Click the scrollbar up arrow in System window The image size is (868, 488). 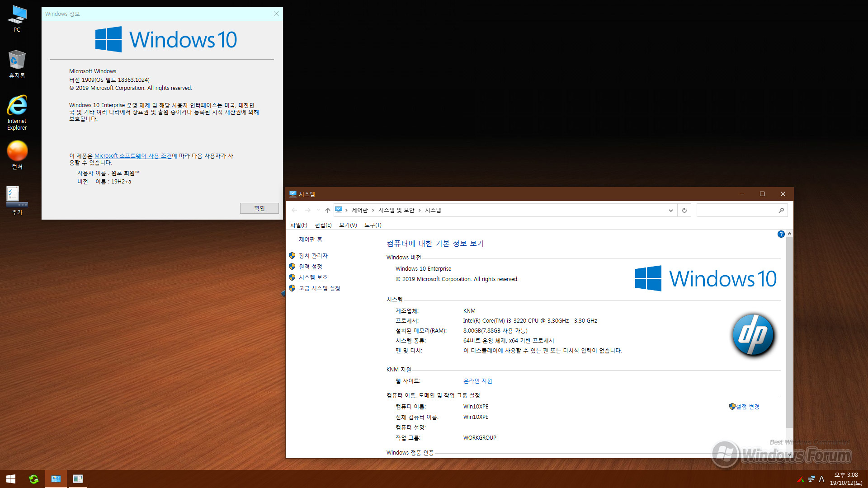[x=789, y=234]
